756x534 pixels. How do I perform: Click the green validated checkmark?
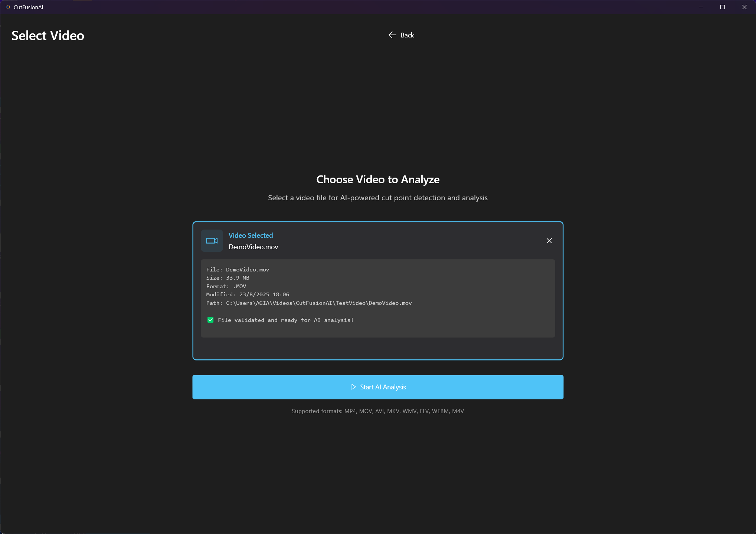point(210,320)
